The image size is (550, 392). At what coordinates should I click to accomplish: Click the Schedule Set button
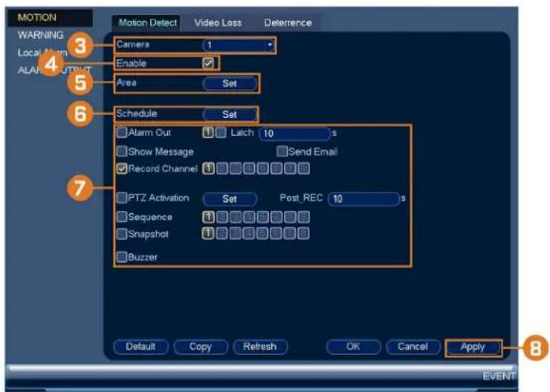pos(230,114)
